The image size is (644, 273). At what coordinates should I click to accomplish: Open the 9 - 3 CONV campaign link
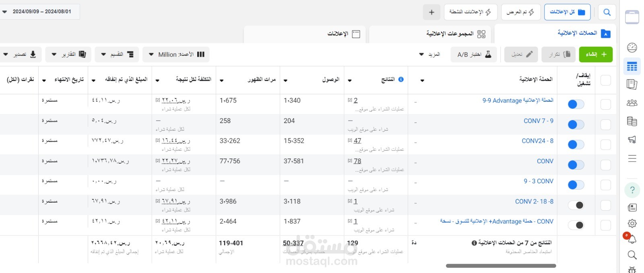[539, 181]
